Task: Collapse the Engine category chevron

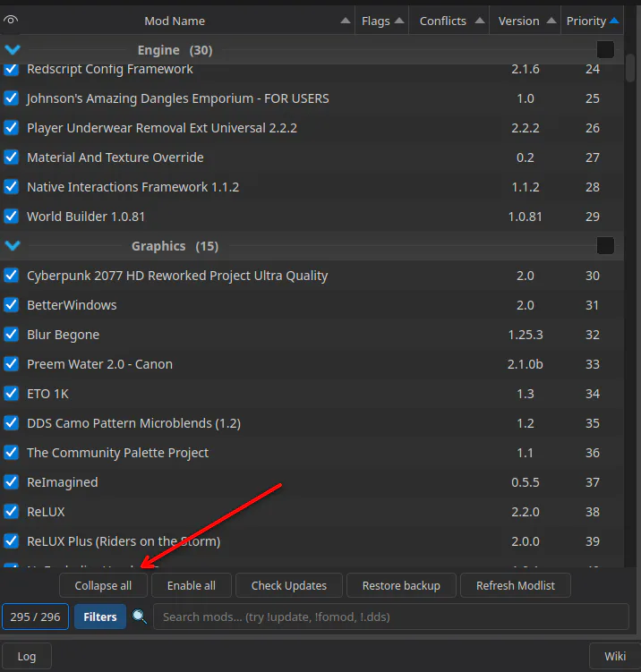Action: click(13, 50)
